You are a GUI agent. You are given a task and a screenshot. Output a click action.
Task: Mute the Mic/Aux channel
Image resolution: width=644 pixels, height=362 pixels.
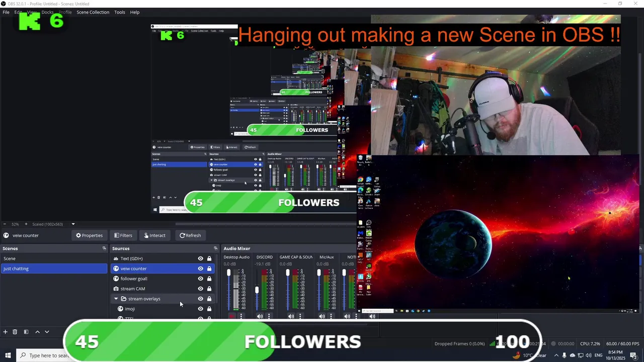pyautogui.click(x=322, y=316)
